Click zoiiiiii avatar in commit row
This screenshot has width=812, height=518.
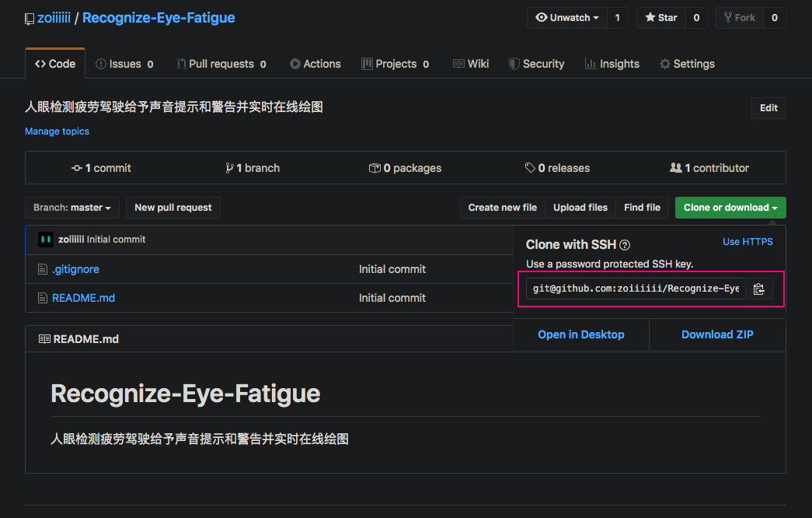click(x=46, y=240)
